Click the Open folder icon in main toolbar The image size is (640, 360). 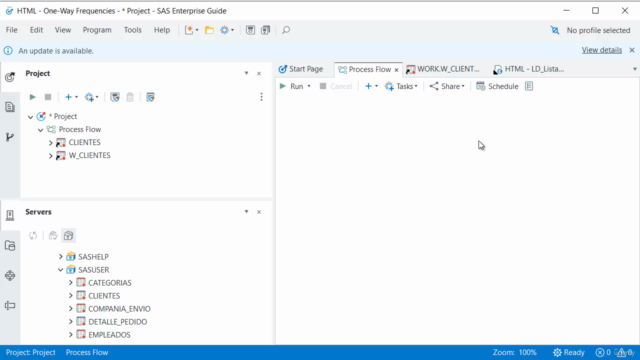coord(209,30)
